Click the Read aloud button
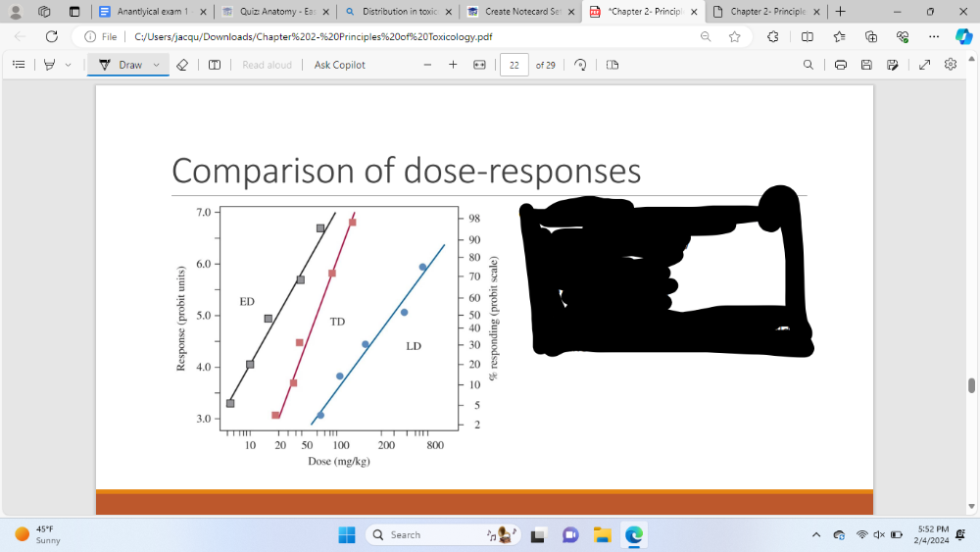 (x=267, y=65)
